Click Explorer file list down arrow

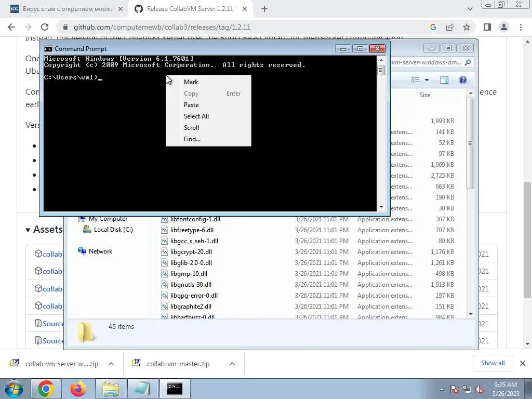tap(471, 314)
